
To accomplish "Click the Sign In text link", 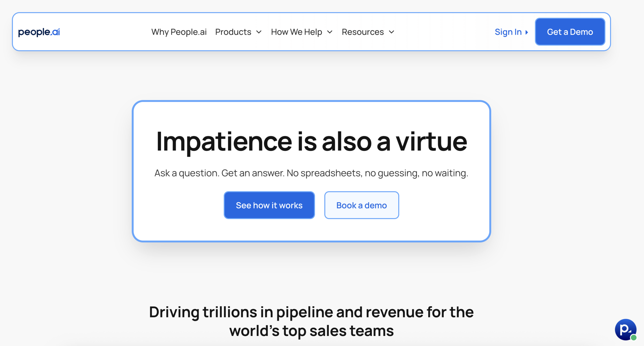I will click(508, 32).
